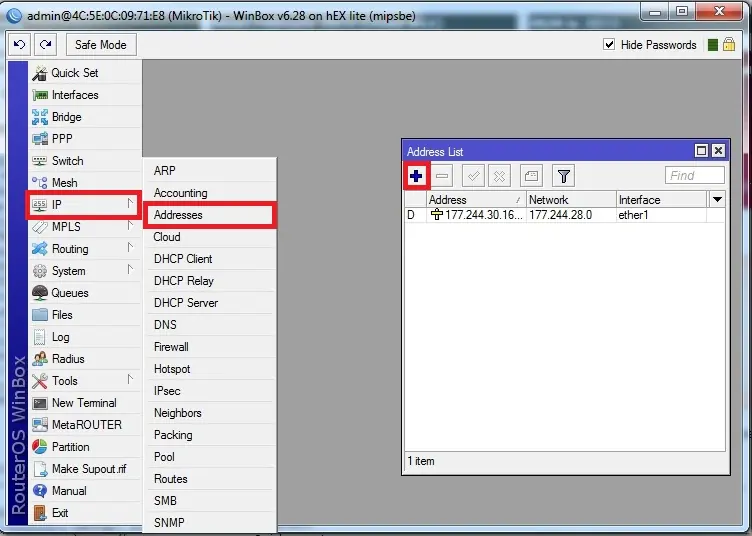Select SMB from IP submenu
Screen dimensions: 752x536
point(210,501)
